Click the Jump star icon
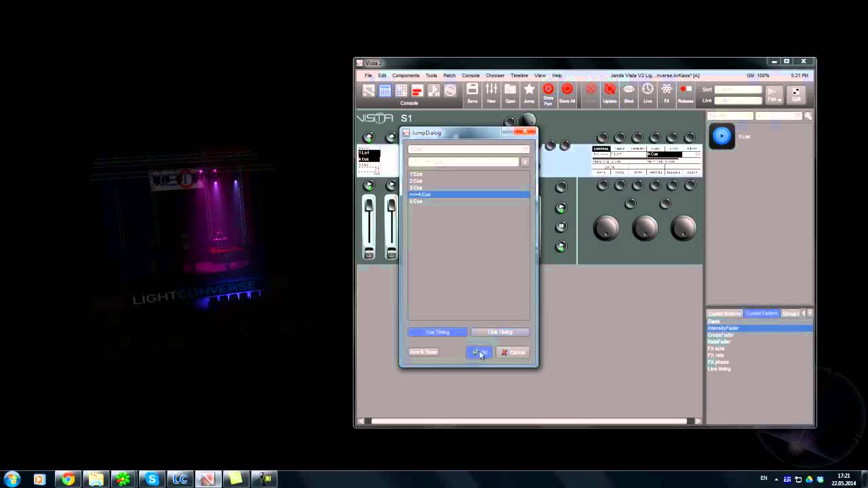868x488 pixels. point(529,93)
